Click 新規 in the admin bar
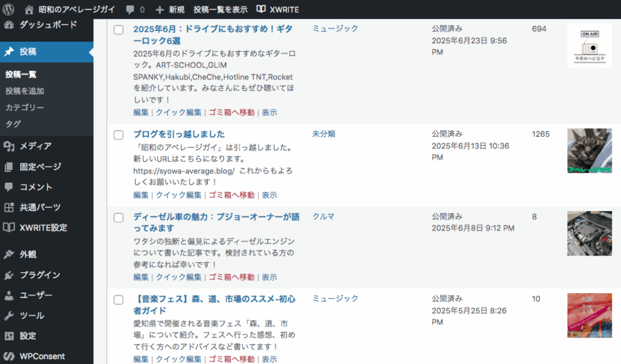Viewport: 621px width, 364px height. pyautogui.click(x=177, y=9)
